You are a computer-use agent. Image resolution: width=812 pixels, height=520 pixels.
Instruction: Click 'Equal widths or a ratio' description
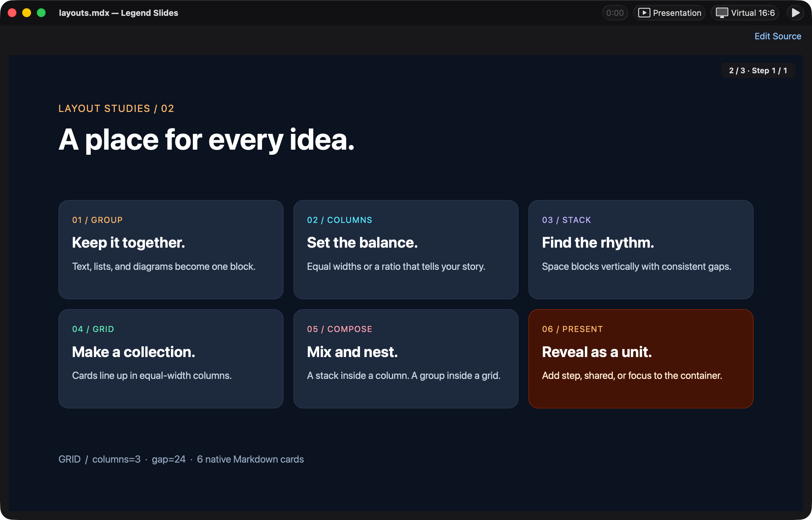click(396, 266)
